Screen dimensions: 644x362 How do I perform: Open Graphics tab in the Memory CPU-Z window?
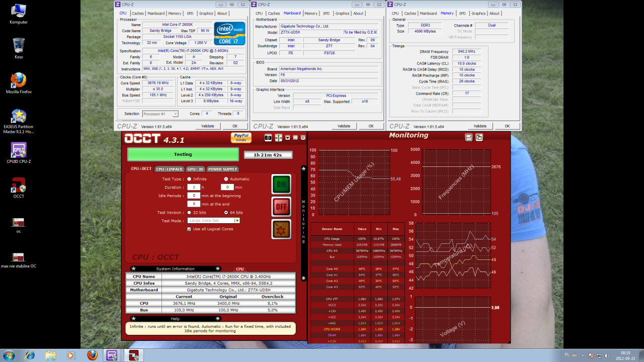478,14
